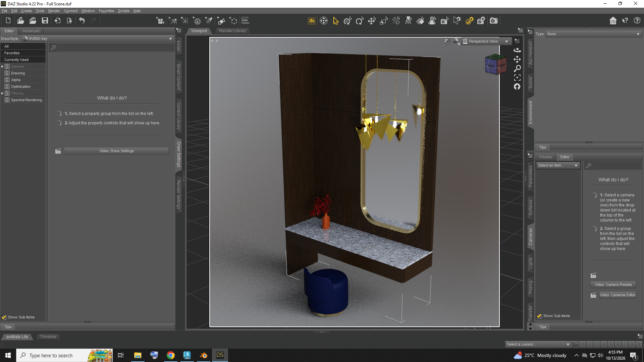Open the DS home icon
The image size is (644, 362).
tap(613, 21)
